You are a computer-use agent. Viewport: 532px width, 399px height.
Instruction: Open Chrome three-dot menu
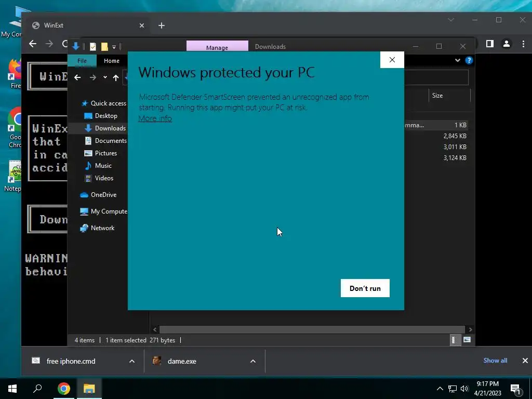[x=523, y=44]
